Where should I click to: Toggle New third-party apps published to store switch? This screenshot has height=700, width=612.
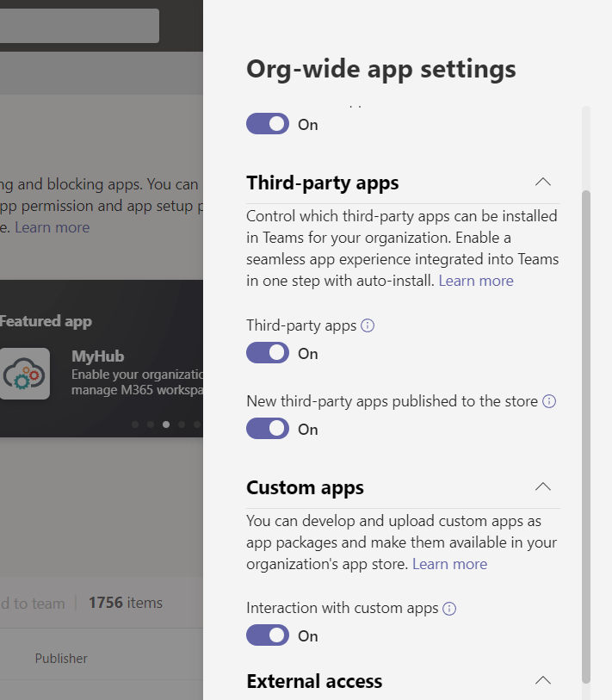268,429
